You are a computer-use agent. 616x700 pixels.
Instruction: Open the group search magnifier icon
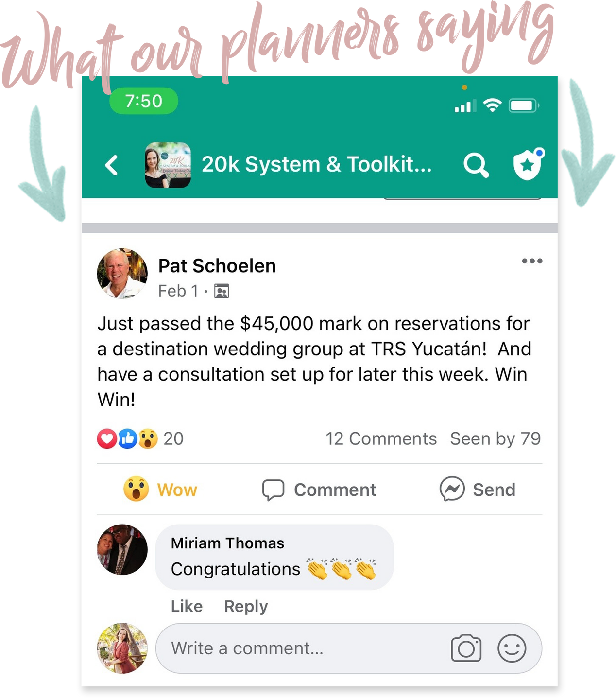click(x=476, y=165)
